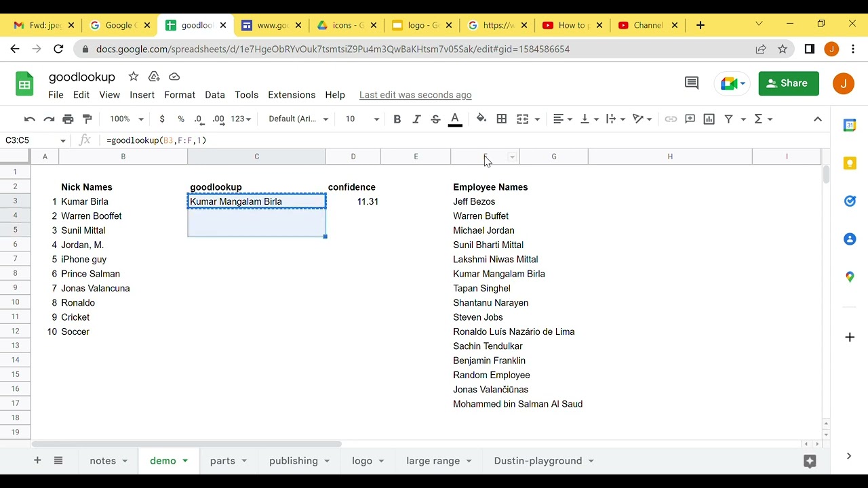The image size is (868, 488).
Task: Increase decimal places icon
Action: (x=218, y=119)
